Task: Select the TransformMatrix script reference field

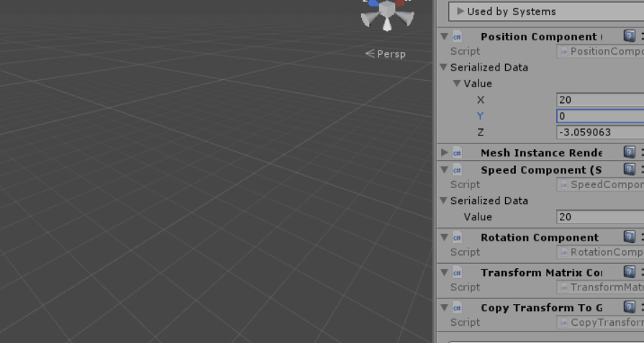Action: pos(600,287)
